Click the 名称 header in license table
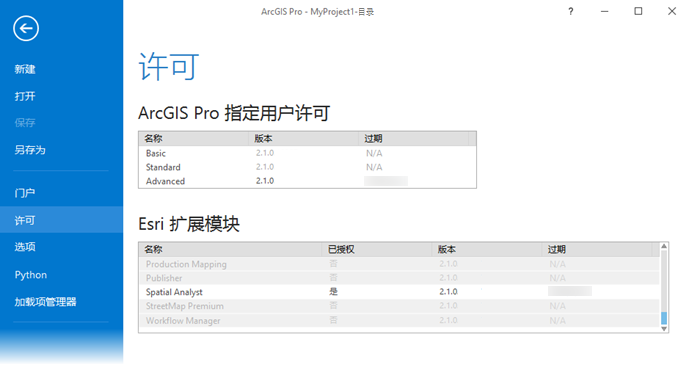This screenshot has height=365, width=689. point(153,139)
